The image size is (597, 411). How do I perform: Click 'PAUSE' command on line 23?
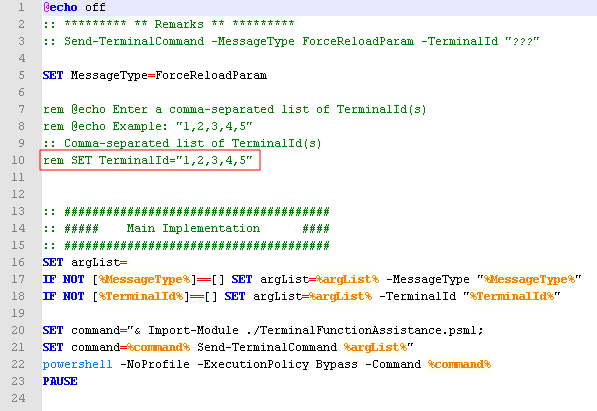click(60, 381)
